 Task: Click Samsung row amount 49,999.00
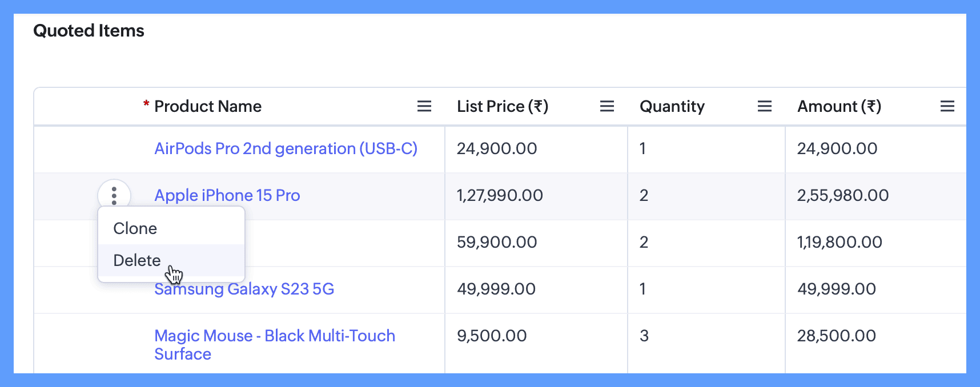point(837,289)
